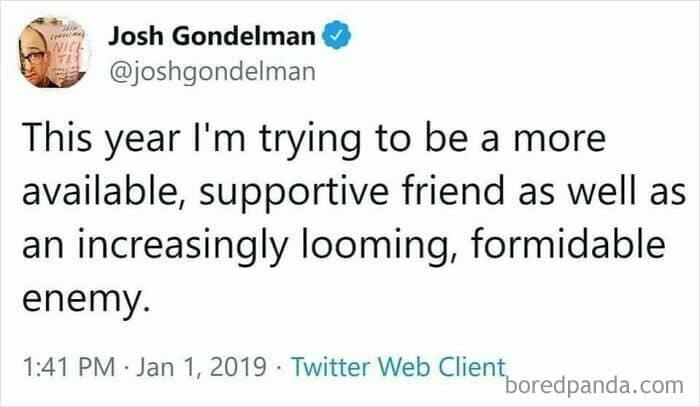Click the Twitter Web Client source link
Viewport: 700px width, 407px height.
coord(398,367)
